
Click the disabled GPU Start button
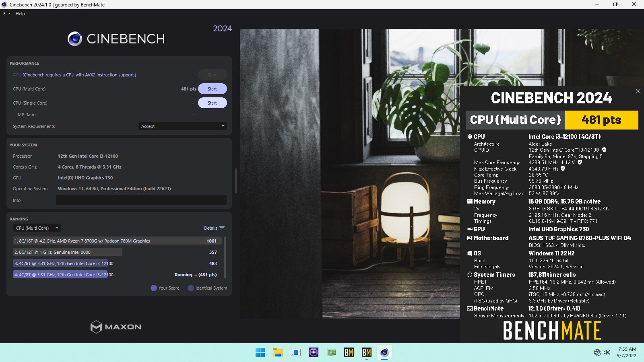[x=212, y=75]
